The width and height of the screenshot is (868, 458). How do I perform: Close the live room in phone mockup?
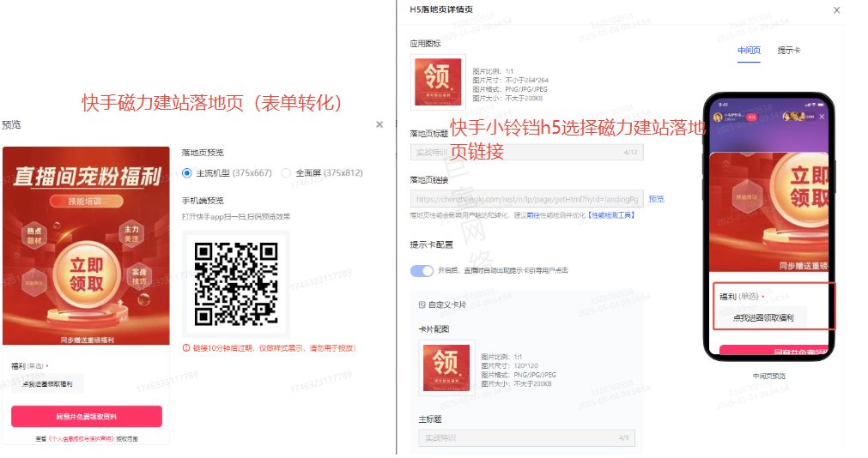click(x=822, y=117)
